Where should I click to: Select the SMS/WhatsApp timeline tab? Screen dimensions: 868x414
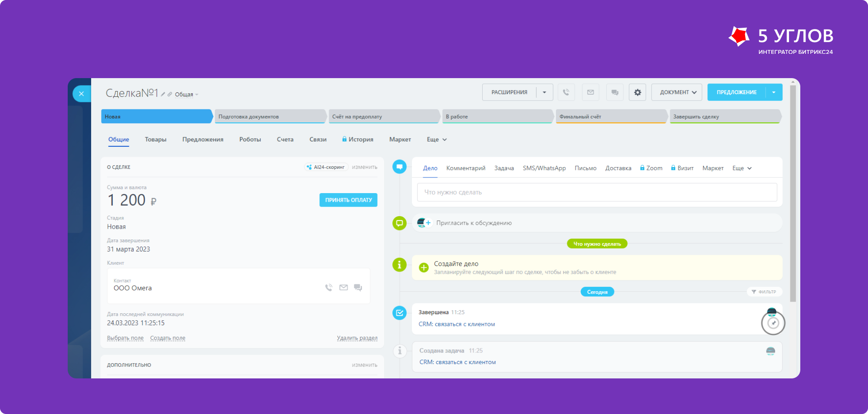tap(544, 168)
